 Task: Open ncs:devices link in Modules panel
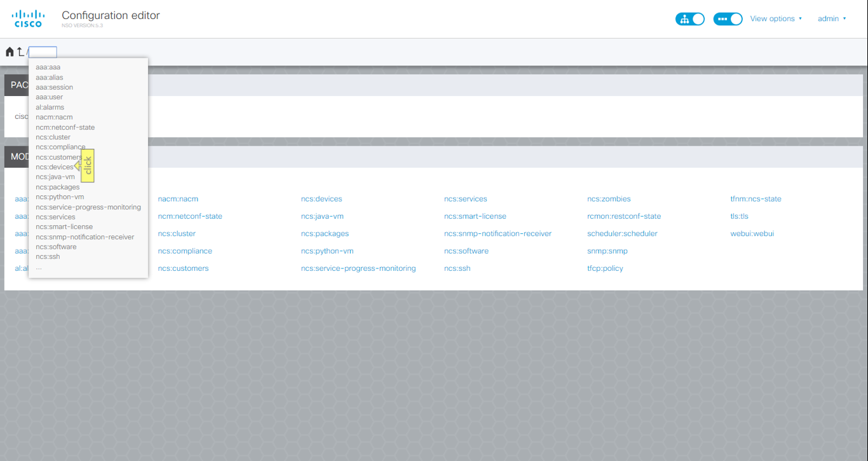pos(322,199)
